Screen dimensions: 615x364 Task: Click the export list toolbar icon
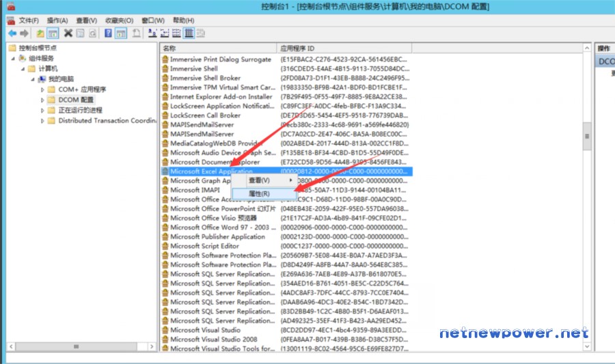[x=137, y=33]
